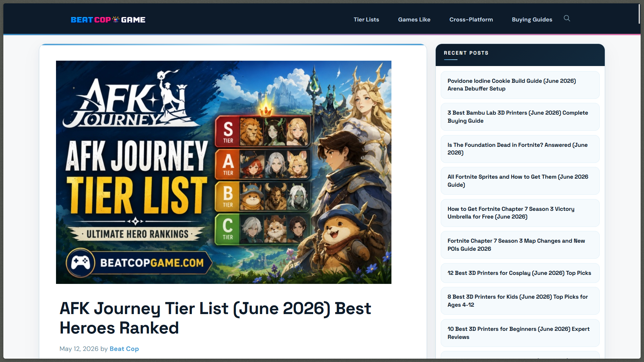Open Is The Foundation Dead in Fortnite post
This screenshot has height=362, width=644.
coord(520,149)
